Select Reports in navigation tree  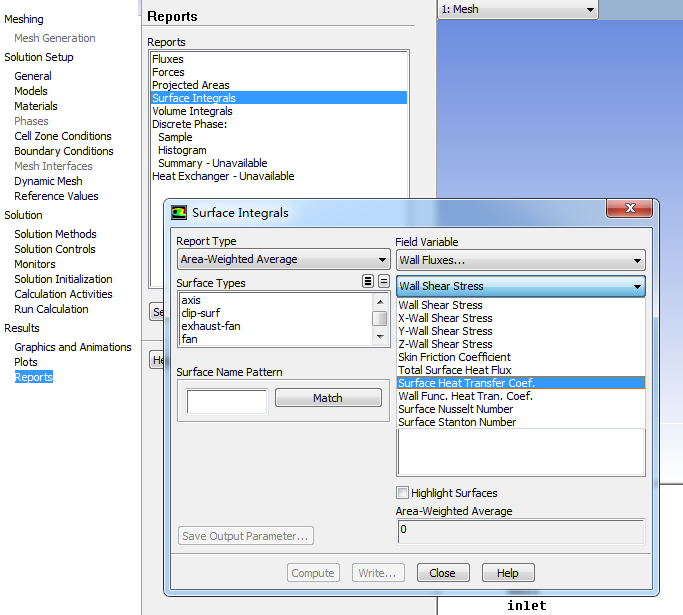click(x=34, y=377)
